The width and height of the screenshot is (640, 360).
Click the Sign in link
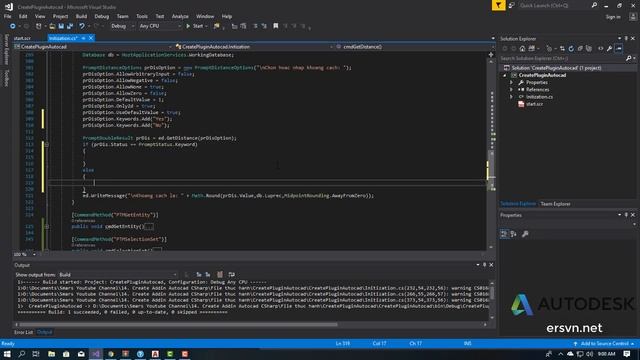coord(613,17)
